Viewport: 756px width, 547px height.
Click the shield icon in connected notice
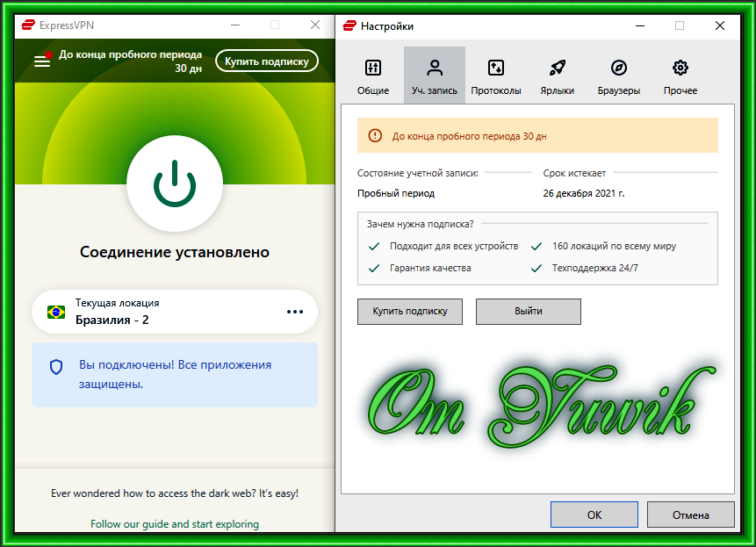pyautogui.click(x=56, y=367)
